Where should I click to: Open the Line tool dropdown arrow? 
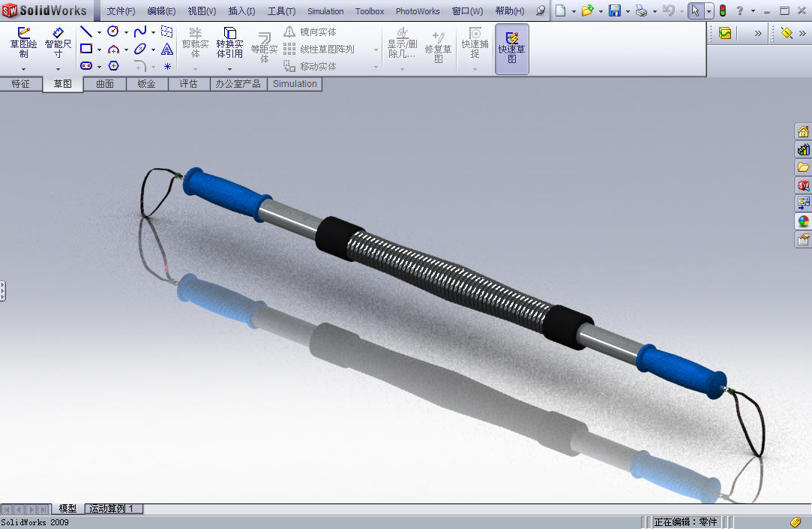[x=99, y=33]
